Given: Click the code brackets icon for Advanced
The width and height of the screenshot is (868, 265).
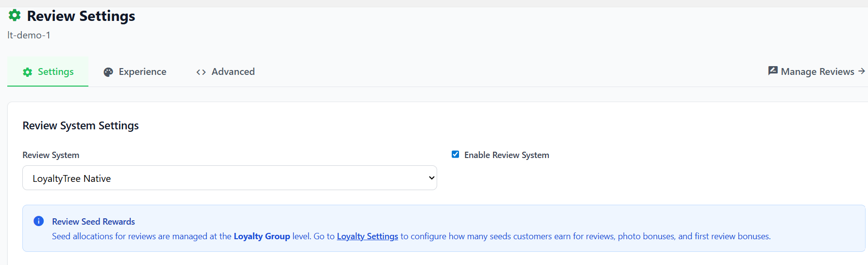Looking at the screenshot, I should [x=201, y=72].
